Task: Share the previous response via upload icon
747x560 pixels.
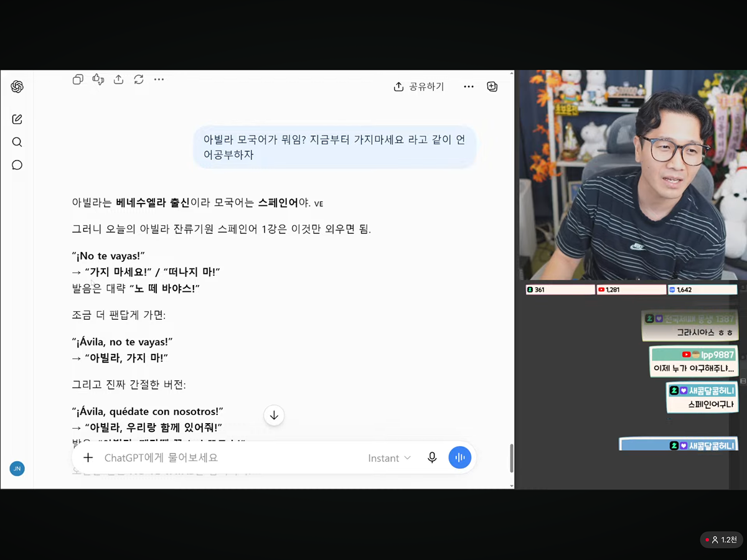Action: tap(118, 79)
